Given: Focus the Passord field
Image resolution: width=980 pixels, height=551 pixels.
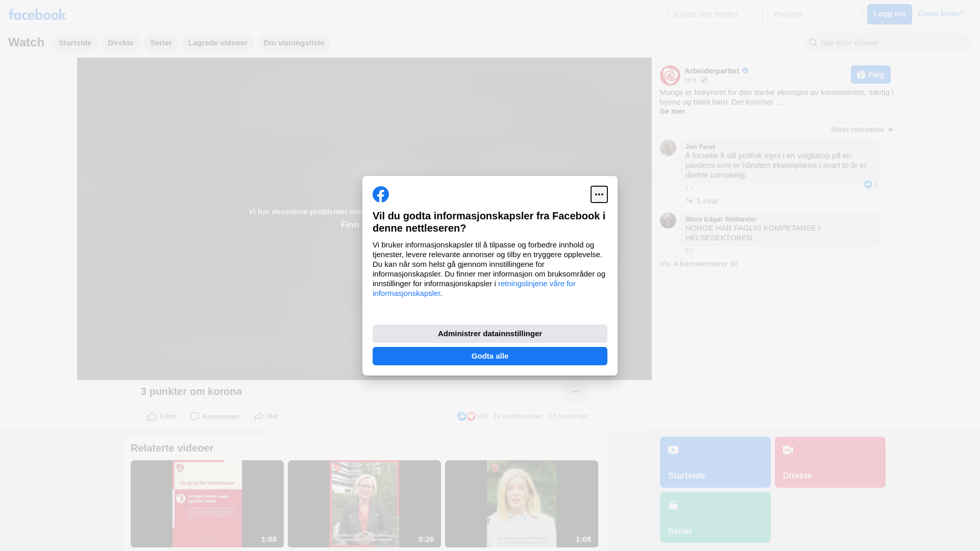Looking at the screenshot, I should [815, 14].
